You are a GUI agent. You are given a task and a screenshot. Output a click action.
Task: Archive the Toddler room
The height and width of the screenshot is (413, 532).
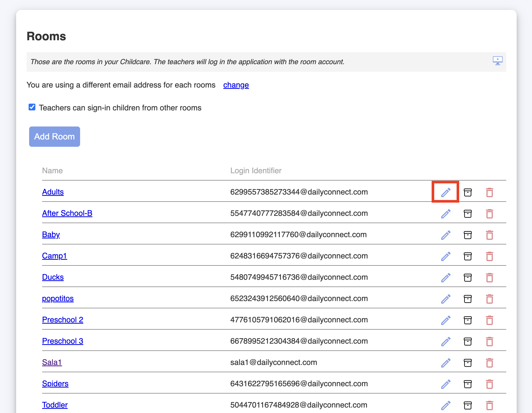coord(468,405)
